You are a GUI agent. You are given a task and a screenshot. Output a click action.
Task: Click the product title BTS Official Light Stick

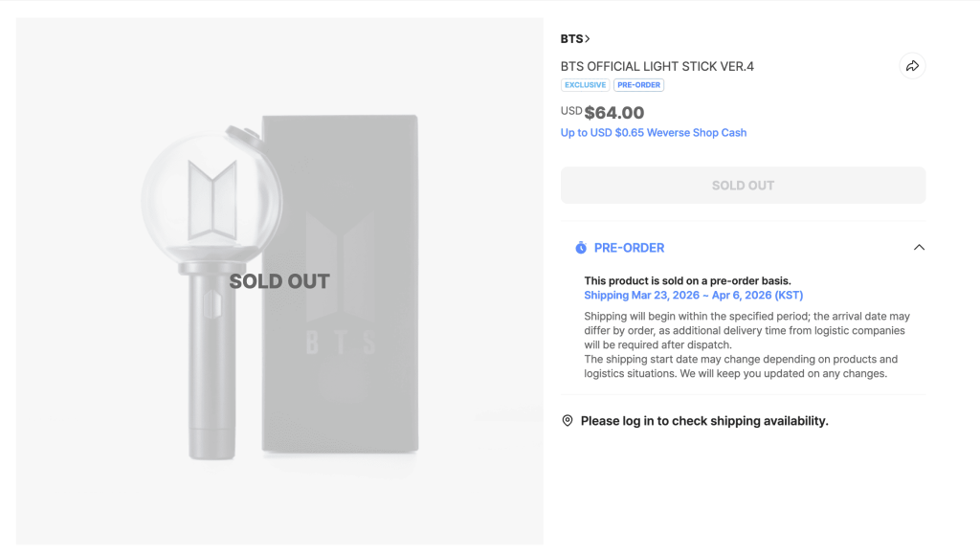[x=657, y=66]
